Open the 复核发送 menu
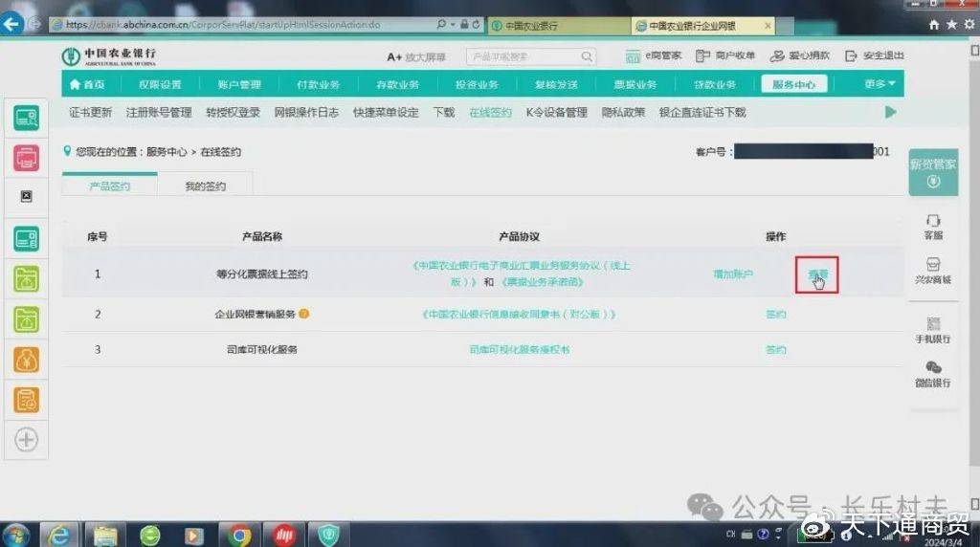Viewport: 980px width, 547px height. [556, 84]
